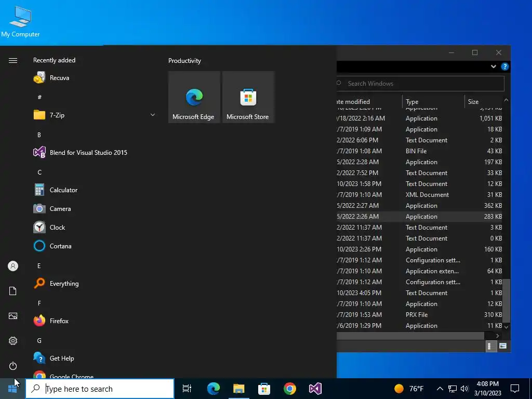This screenshot has width=532, height=399.
Task: Switch to File Explorer on the taskbar
Action: click(239, 389)
